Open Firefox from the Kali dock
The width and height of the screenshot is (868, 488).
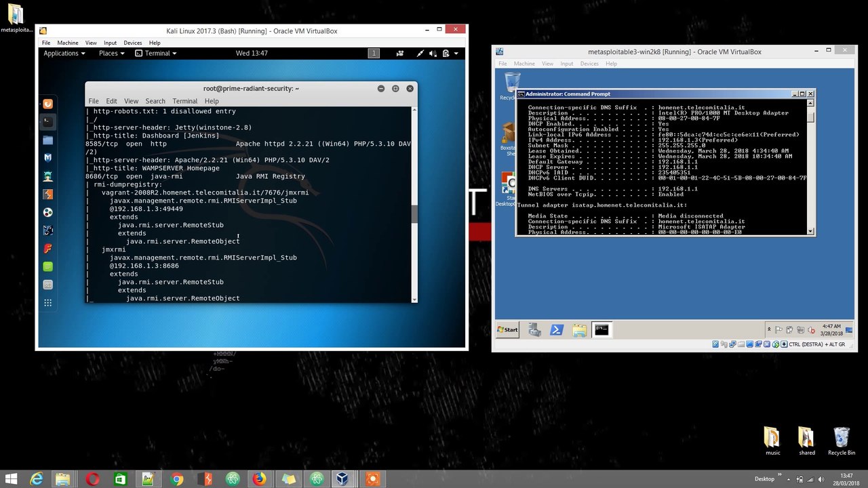click(47, 104)
